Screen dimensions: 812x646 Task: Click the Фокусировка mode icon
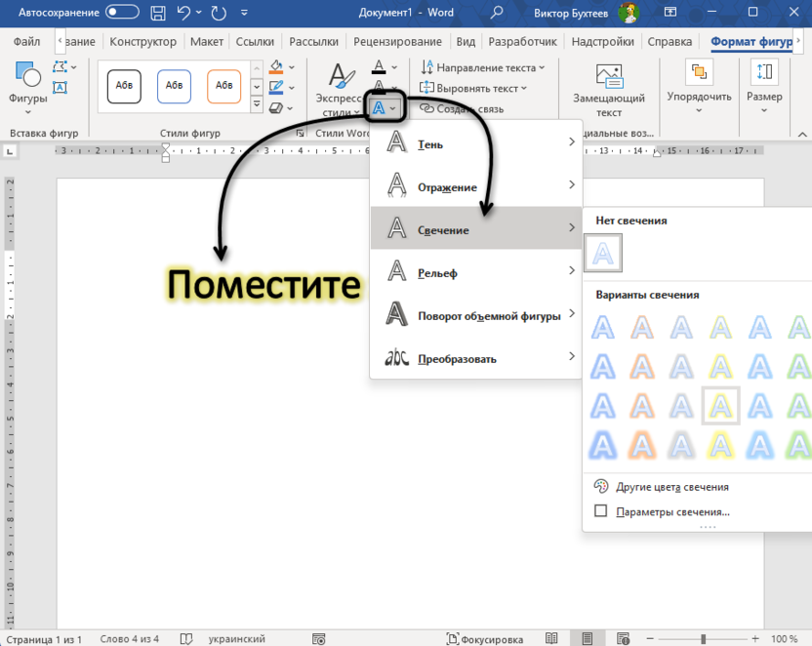(x=453, y=638)
